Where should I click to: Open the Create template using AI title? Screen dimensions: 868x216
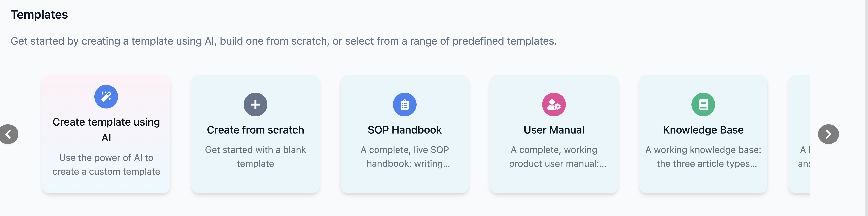click(x=106, y=130)
